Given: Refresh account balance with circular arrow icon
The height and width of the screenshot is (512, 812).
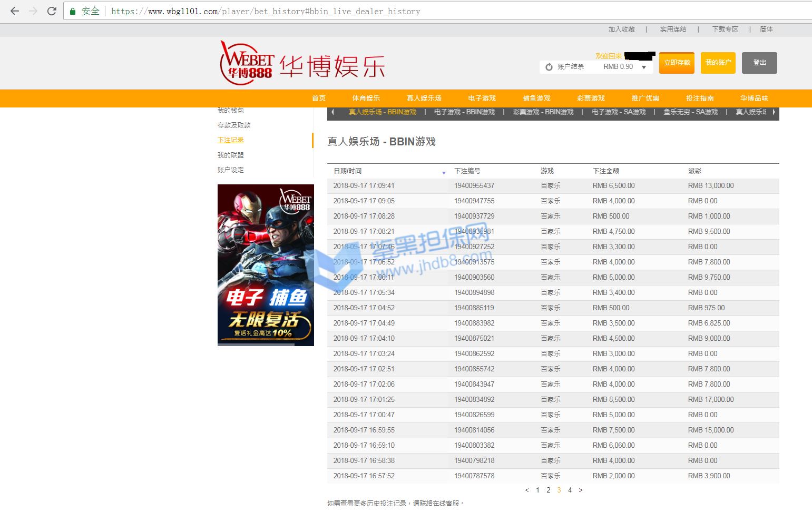Looking at the screenshot, I should [549, 67].
